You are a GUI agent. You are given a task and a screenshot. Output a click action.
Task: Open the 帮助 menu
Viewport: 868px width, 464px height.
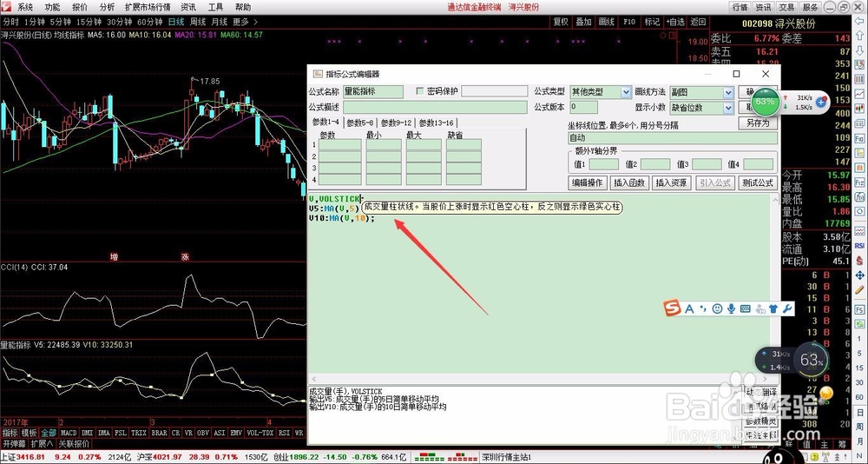pyautogui.click(x=243, y=7)
